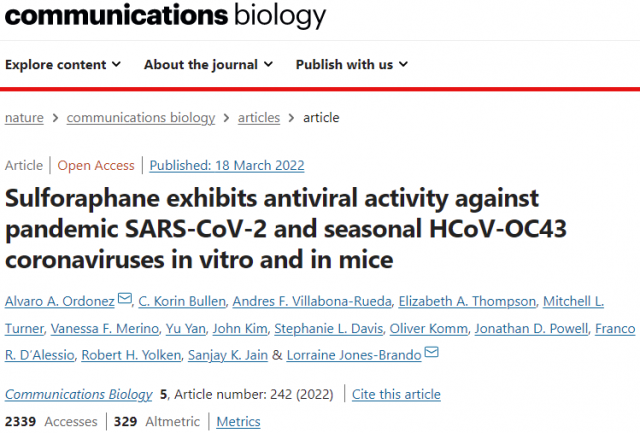Open the Communications Biology journal citation link
This screenshot has height=433, width=640.
point(79,394)
